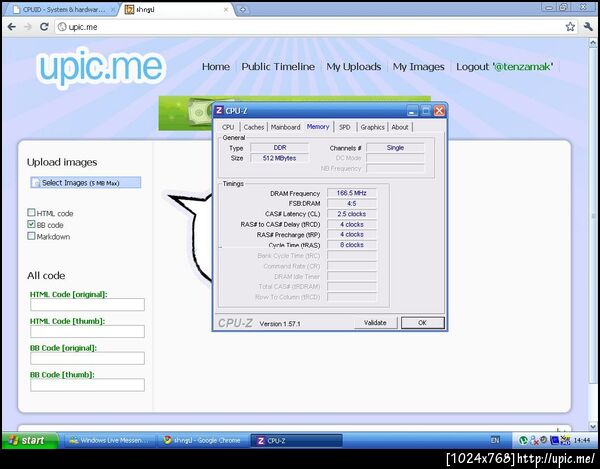Image resolution: width=600 pixels, height=469 pixels.
Task: Open the Windows Start menu
Action: tap(30, 440)
